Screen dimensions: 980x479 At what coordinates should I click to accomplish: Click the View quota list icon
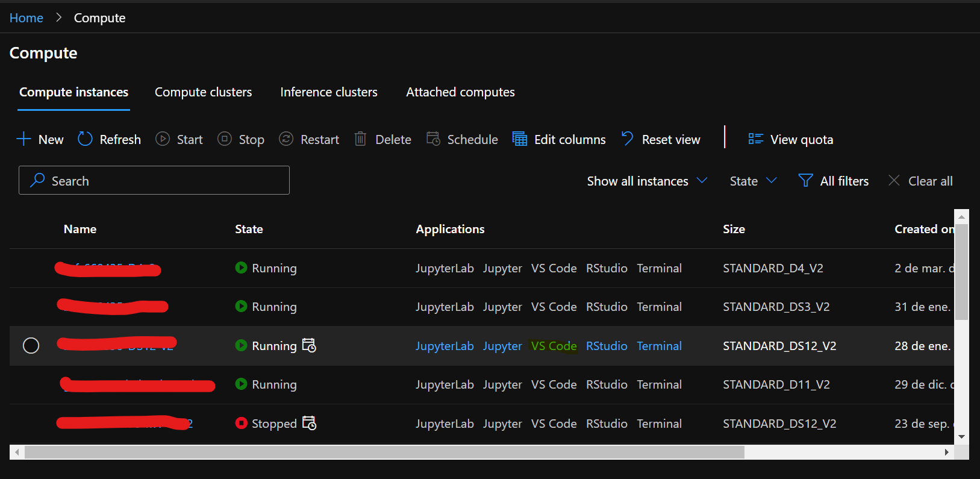pyautogui.click(x=755, y=139)
